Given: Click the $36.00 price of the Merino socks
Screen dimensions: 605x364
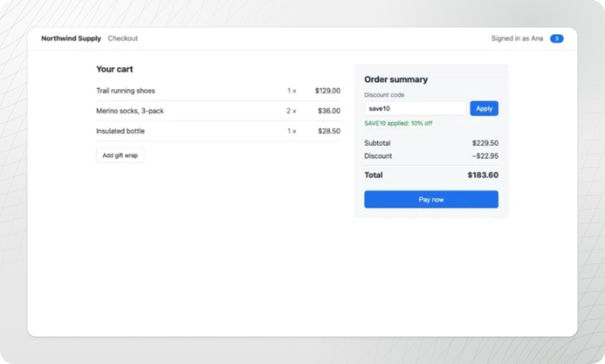Looking at the screenshot, I should (329, 111).
